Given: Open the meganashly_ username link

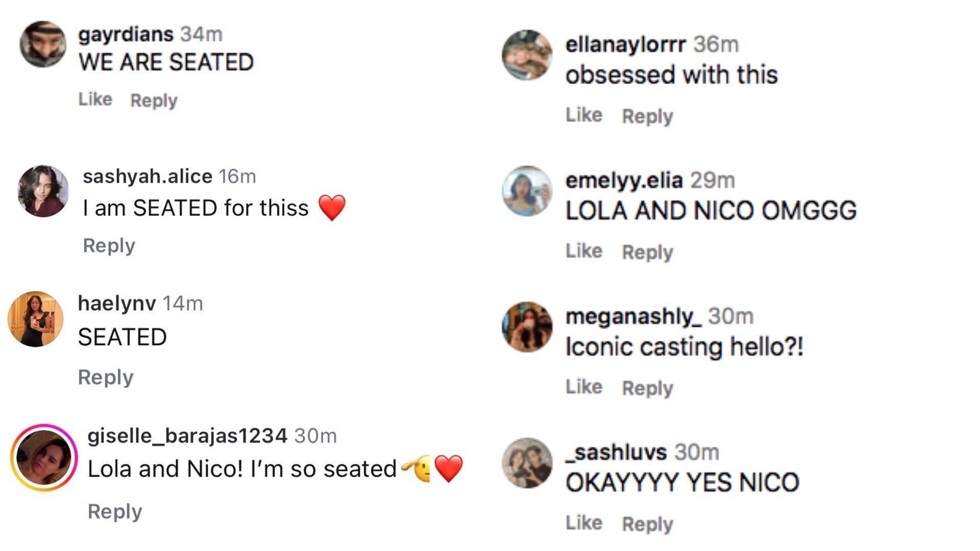Looking at the screenshot, I should point(633,316).
